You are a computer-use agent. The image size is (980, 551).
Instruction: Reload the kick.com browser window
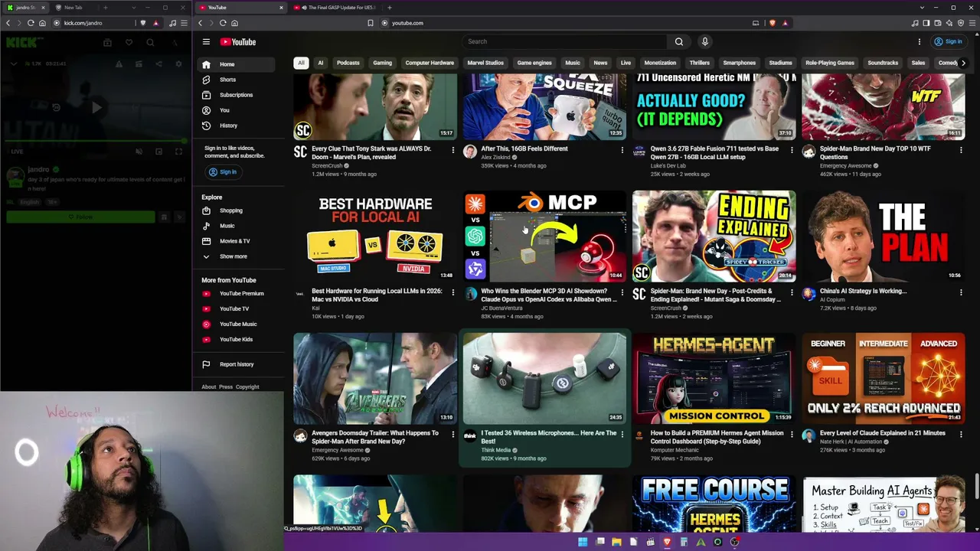(x=31, y=23)
